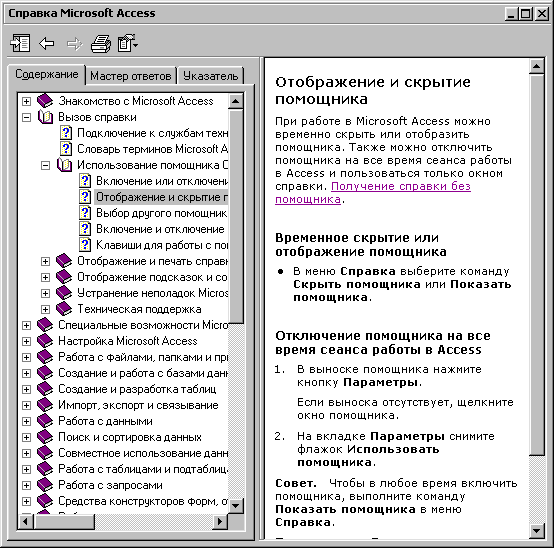This screenshot has height=548, width=554.
Task: Switch to the Содержание tab
Action: [x=47, y=75]
